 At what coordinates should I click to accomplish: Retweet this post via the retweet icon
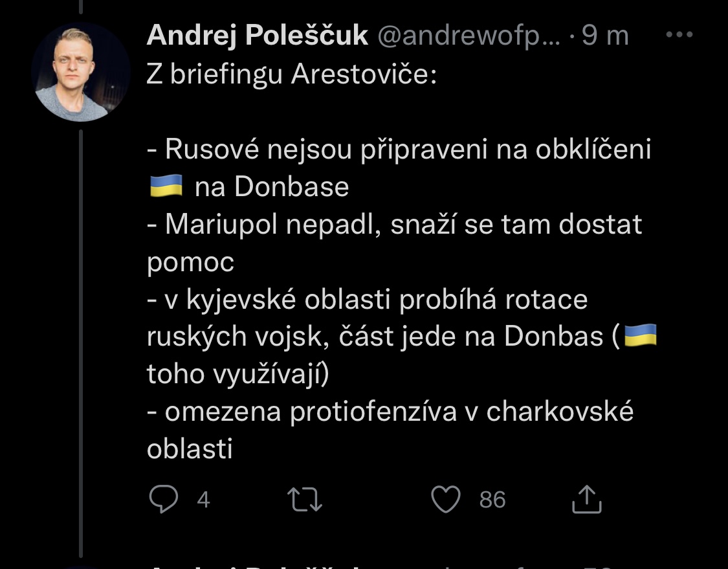[306, 500]
